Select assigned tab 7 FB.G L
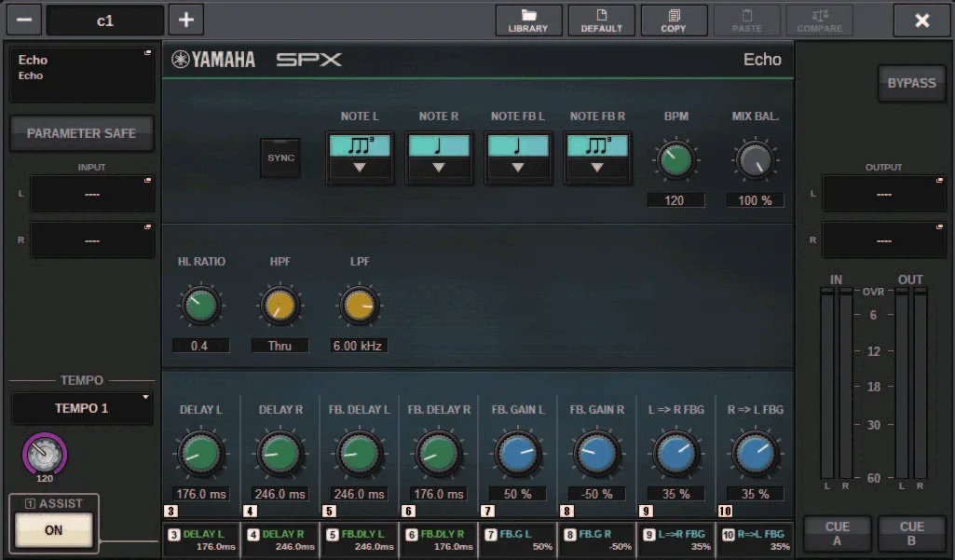Viewport: 955px width, 560px height. pyautogui.click(x=518, y=540)
